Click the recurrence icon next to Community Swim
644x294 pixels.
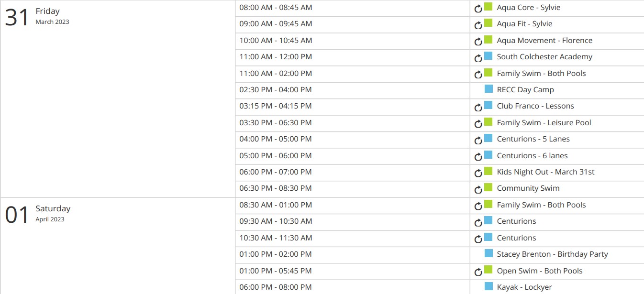[x=478, y=189]
